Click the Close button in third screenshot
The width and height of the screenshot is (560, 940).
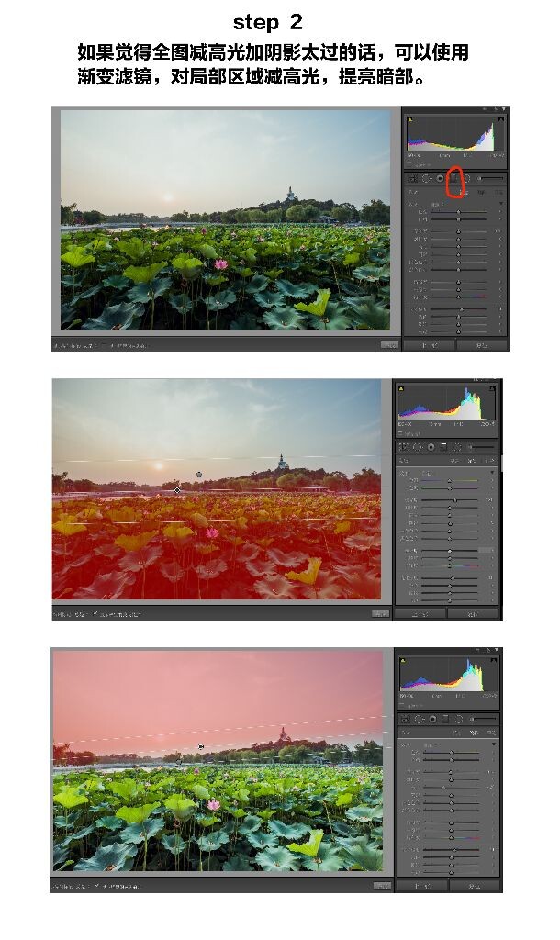(475, 886)
